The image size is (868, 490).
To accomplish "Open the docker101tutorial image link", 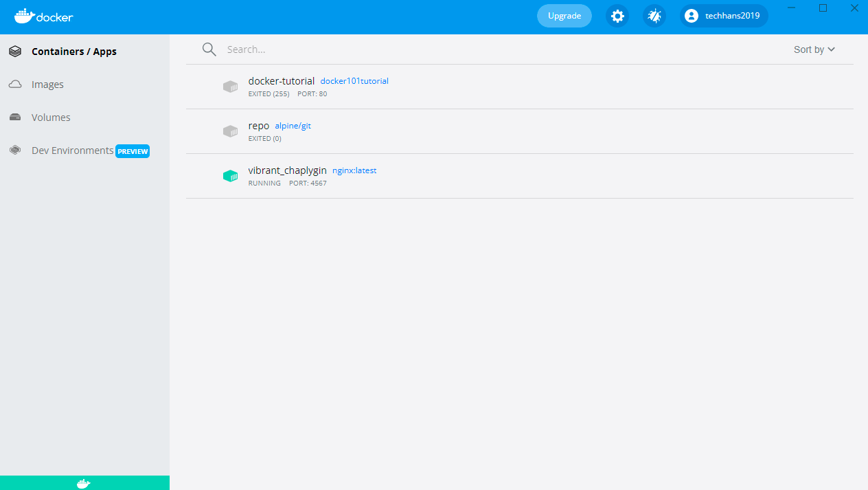I will coord(354,81).
